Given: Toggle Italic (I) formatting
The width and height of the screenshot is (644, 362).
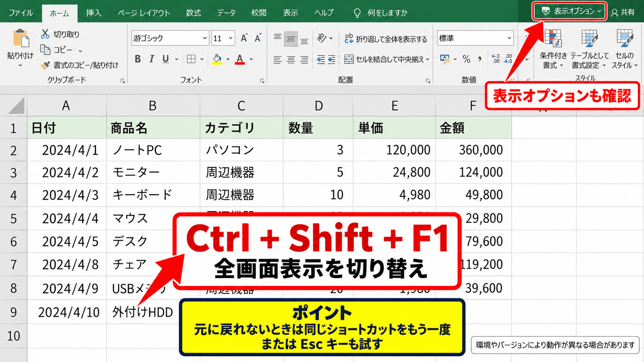Looking at the screenshot, I should (152, 59).
